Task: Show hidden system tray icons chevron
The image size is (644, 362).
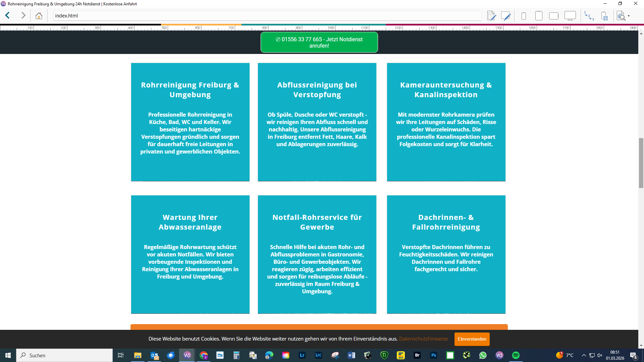Action: tap(584, 355)
